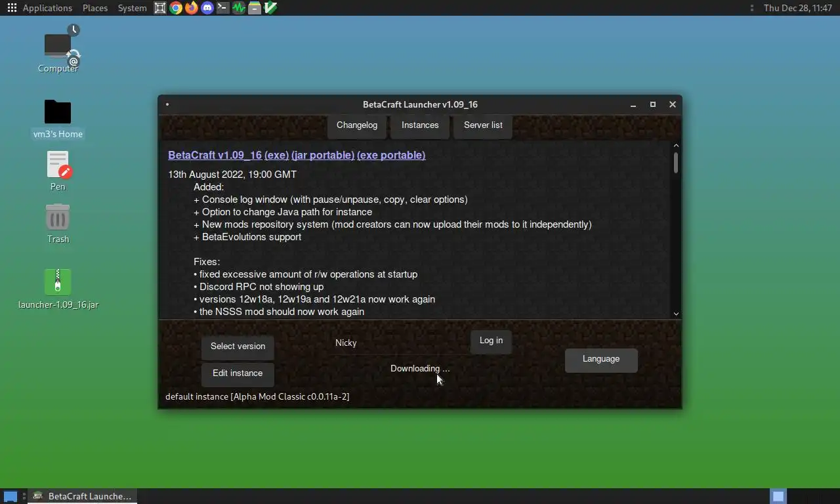Click the BetaCraft Launcher taskbar entry
This screenshot has height=504, width=840.
[x=82, y=496]
